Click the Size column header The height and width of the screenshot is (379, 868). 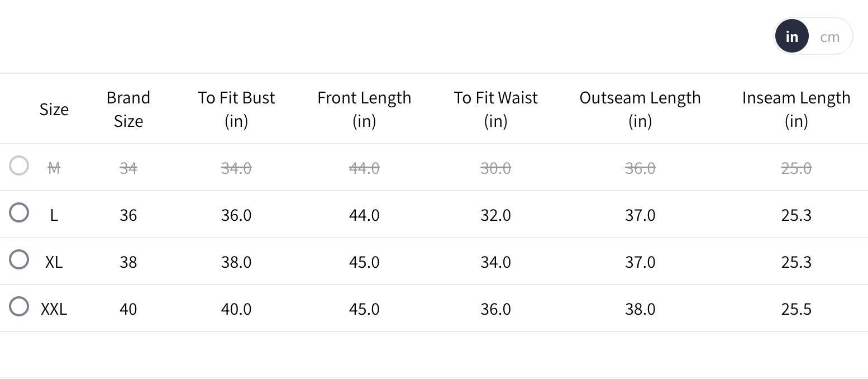click(x=54, y=109)
